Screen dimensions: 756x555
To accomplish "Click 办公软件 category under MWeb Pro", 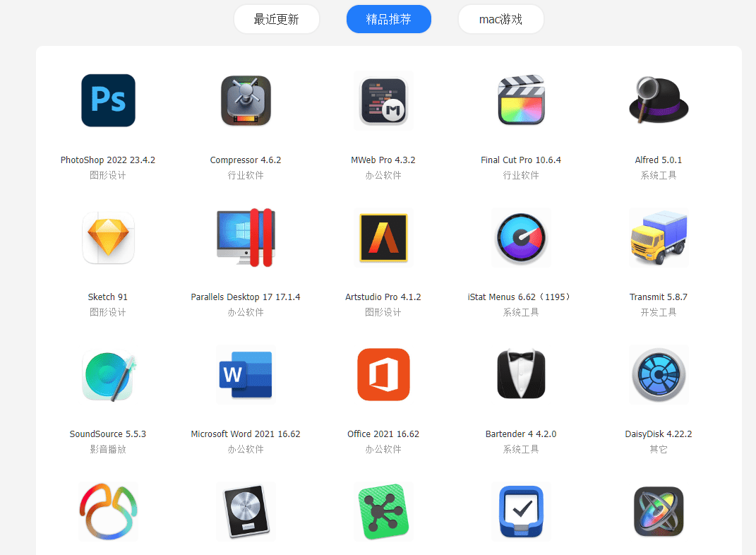I will click(383, 176).
